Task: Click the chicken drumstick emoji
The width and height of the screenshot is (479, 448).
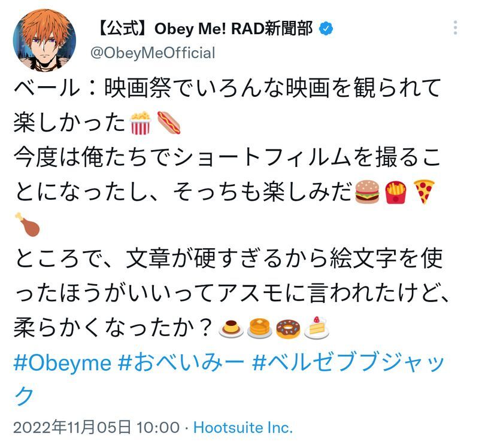Action: click(27, 225)
